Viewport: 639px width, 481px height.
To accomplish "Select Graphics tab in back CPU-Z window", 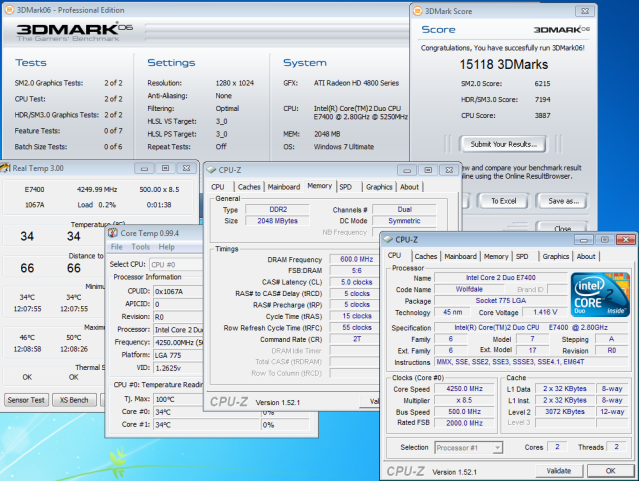I will point(379,187).
